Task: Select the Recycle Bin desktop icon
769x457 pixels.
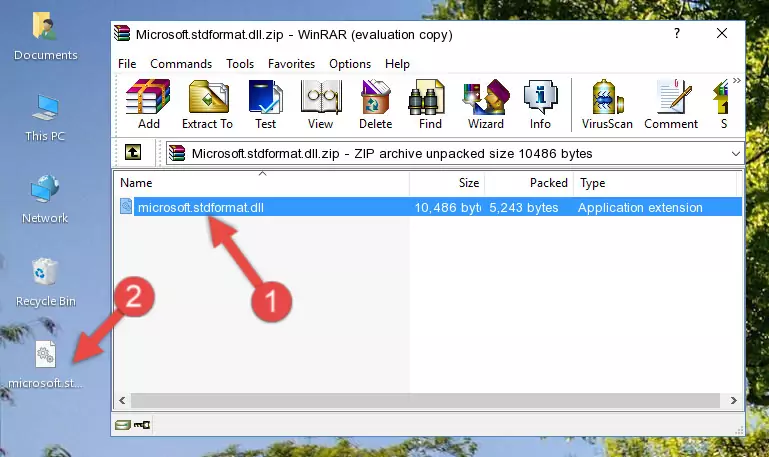Action: (x=45, y=282)
